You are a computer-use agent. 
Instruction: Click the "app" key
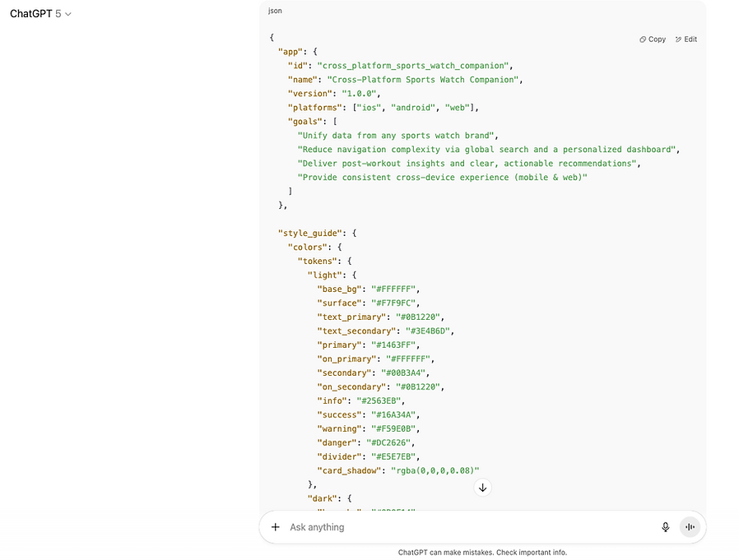[290, 52]
